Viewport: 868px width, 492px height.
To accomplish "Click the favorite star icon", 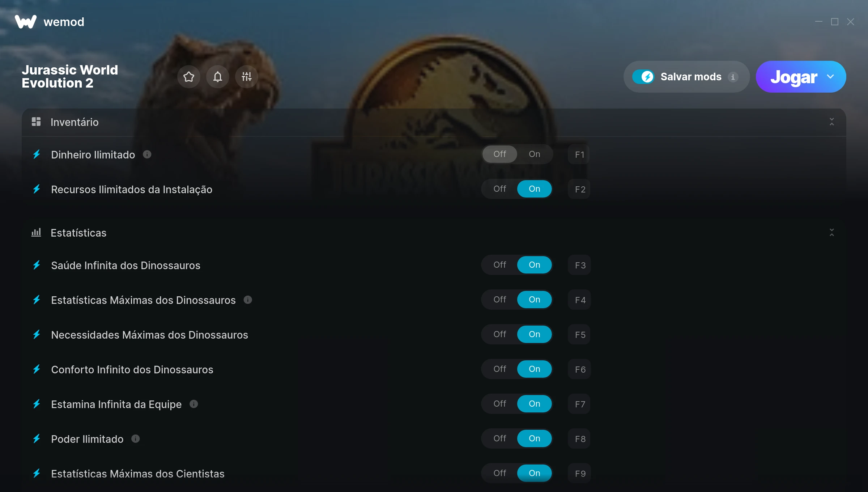I will pos(189,77).
